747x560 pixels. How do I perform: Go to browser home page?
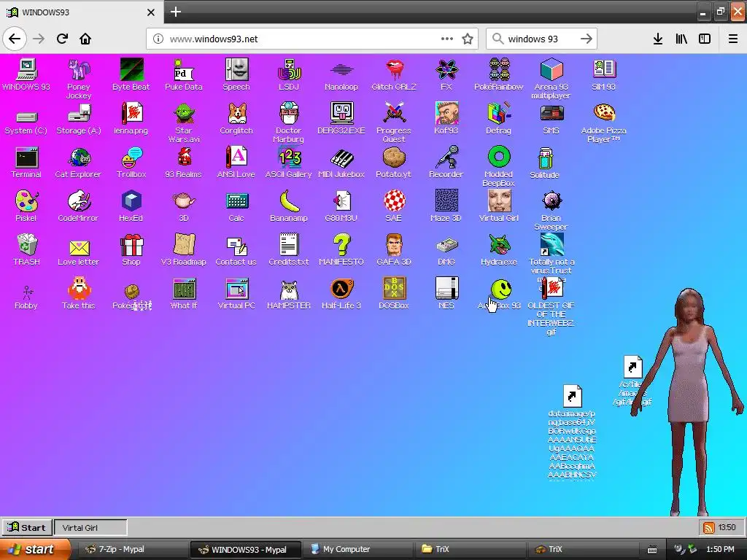(x=85, y=39)
